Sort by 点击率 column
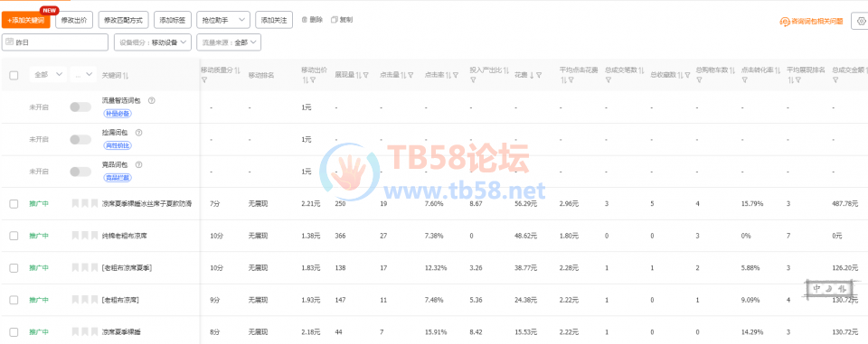 (x=448, y=75)
